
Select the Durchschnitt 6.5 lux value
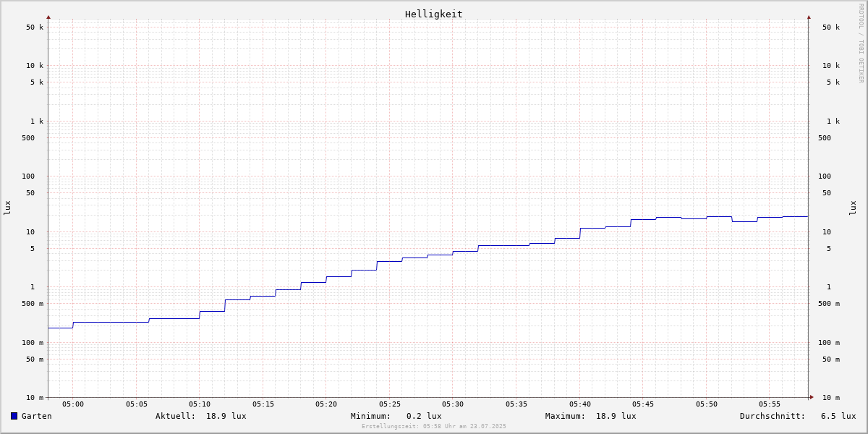pyautogui.click(x=838, y=416)
